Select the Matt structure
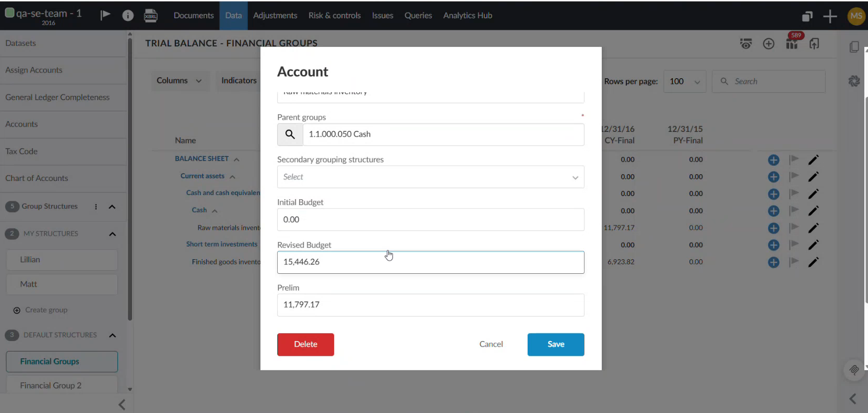 pos(62,284)
